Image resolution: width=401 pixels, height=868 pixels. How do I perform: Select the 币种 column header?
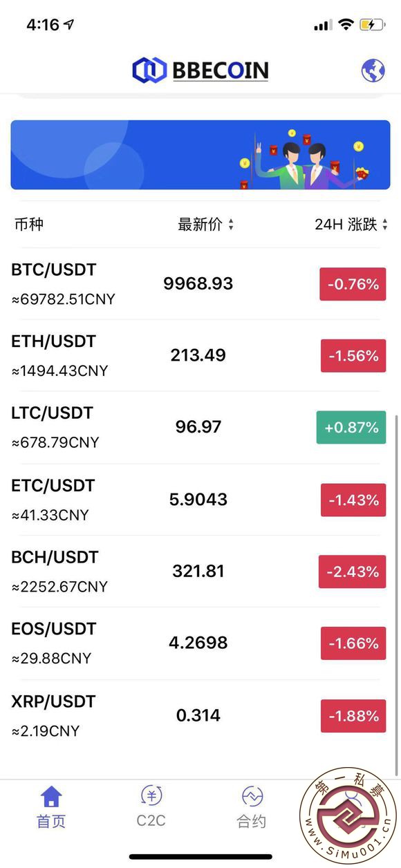pyautogui.click(x=29, y=224)
